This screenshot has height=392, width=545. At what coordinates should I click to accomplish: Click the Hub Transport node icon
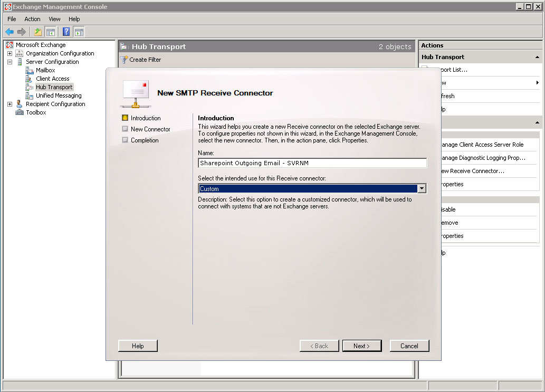pos(29,87)
